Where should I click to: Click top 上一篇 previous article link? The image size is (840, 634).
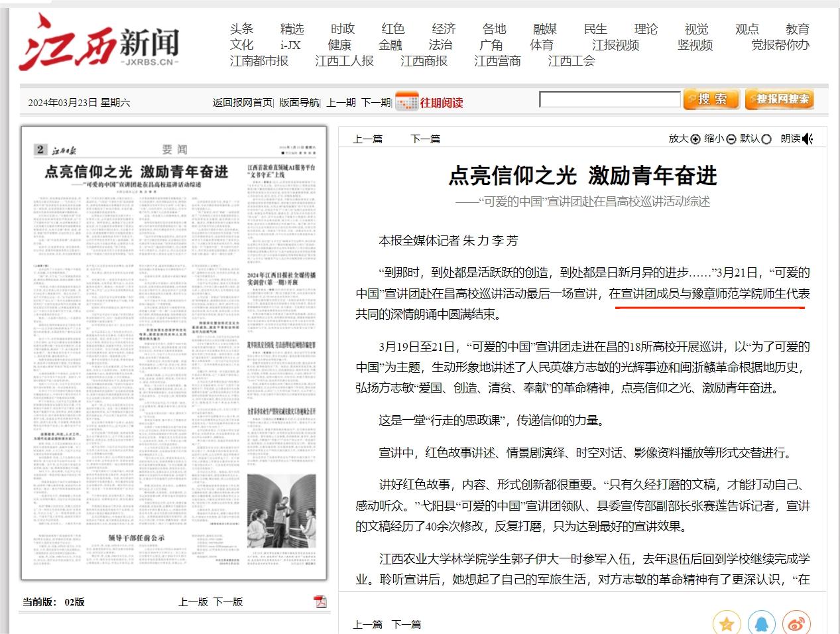368,139
